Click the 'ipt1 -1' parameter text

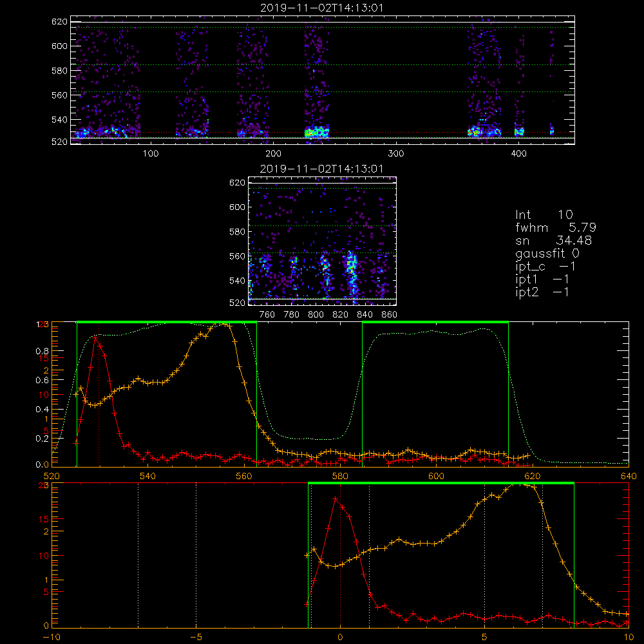pyautogui.click(x=542, y=279)
